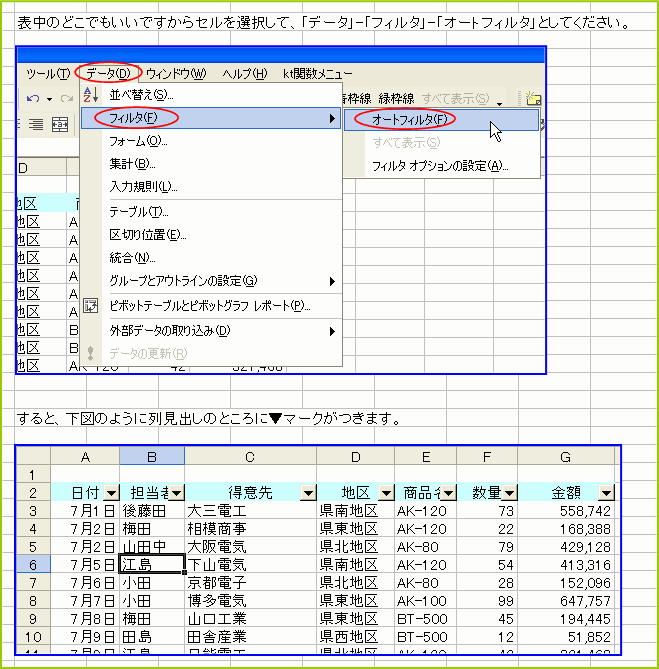Click the redo arrow icon

point(67,99)
